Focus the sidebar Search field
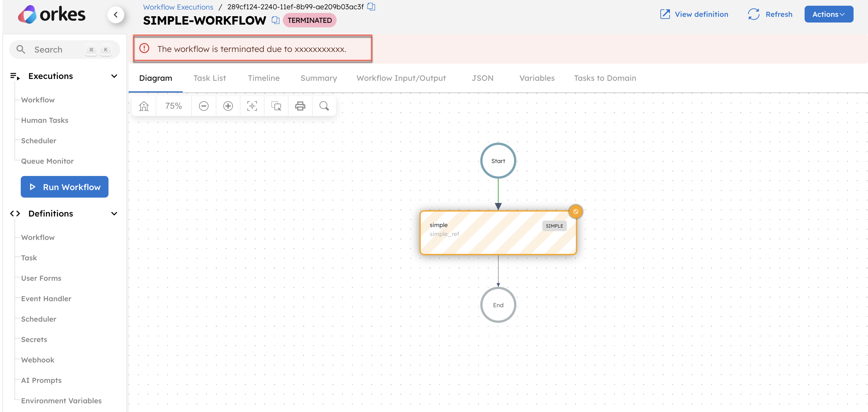 coord(64,50)
